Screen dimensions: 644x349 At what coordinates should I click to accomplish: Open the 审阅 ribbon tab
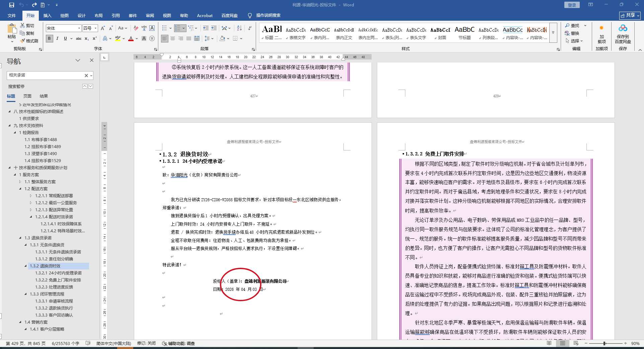(x=150, y=15)
